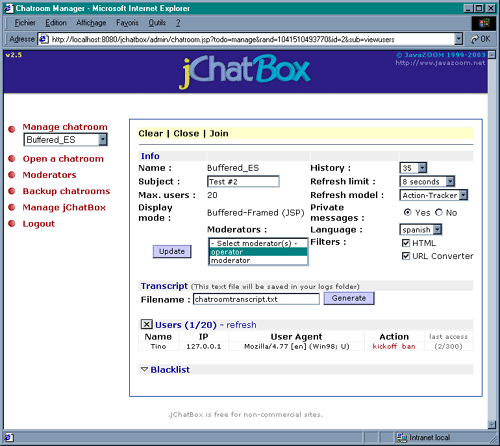Select moderator in the moderators list
This screenshot has height=446, width=500.
click(258, 260)
